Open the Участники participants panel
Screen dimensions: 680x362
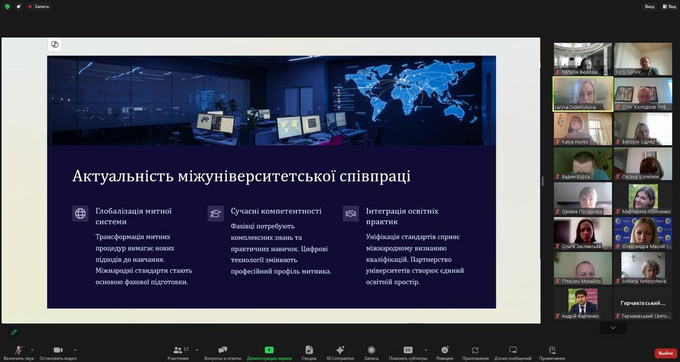178,352
